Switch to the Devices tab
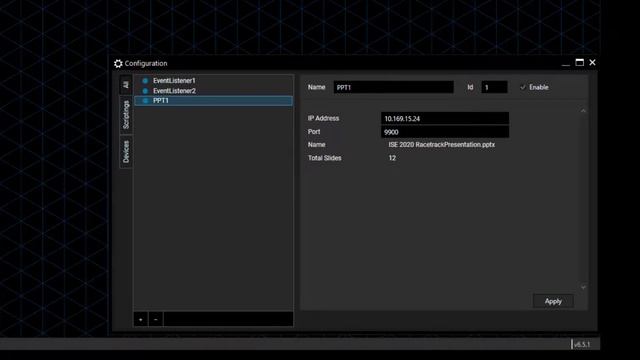Viewport: 640px width, 360px height. click(x=126, y=151)
